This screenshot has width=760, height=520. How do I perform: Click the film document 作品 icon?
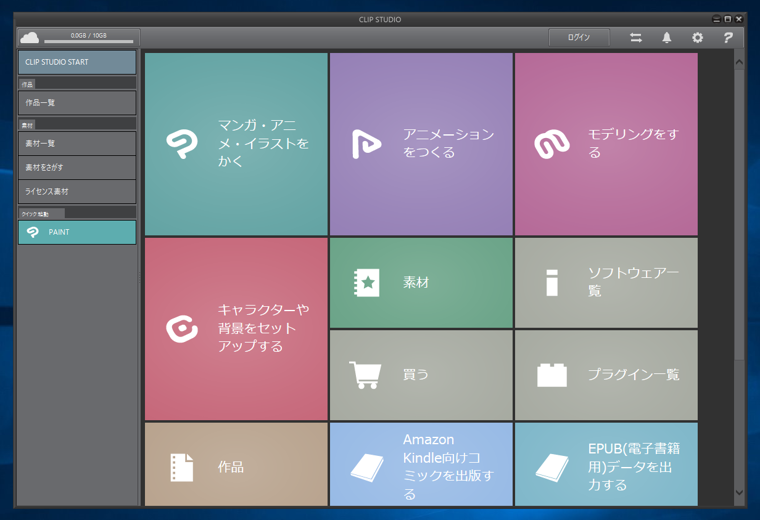(x=182, y=467)
